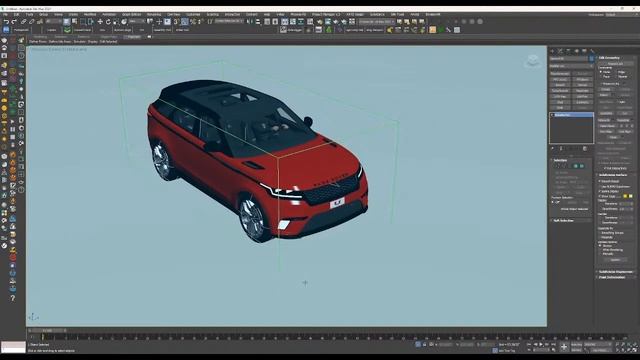This screenshot has width=640, height=360.
Task: Click the object color swatch beside name field
Action: tap(591, 58)
